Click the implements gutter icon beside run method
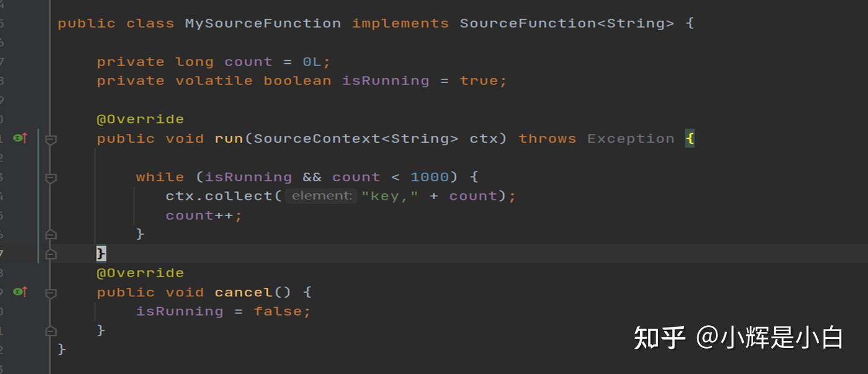This screenshot has height=374, width=868. point(20,139)
